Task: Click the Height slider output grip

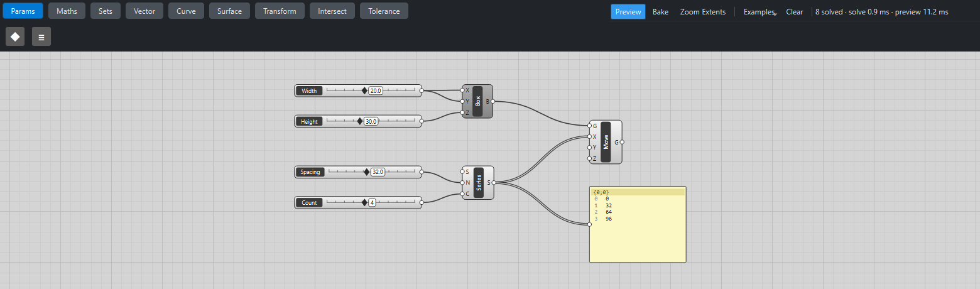Action: tap(422, 121)
